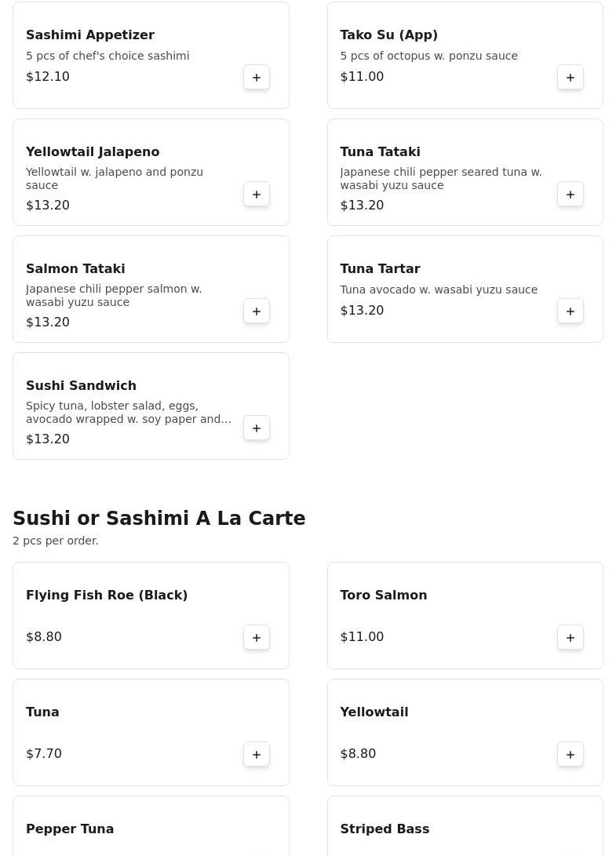Add Toro Salmon to the cart
This screenshot has width=616, height=856.
pyautogui.click(x=570, y=638)
